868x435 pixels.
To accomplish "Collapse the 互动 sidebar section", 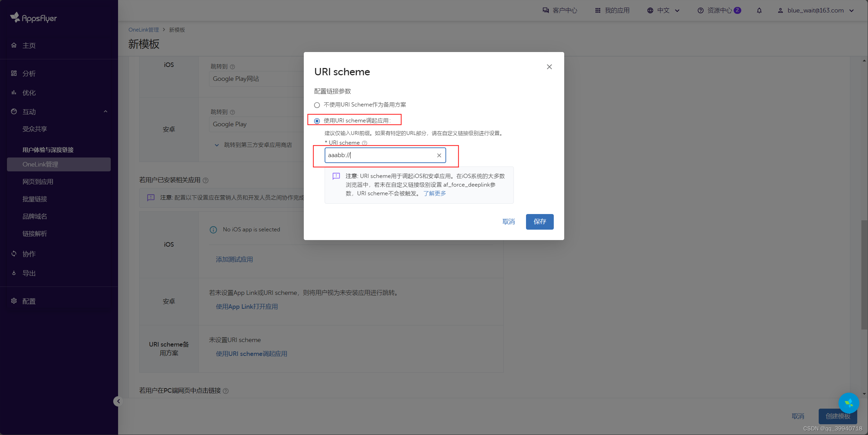I will pyautogui.click(x=106, y=111).
